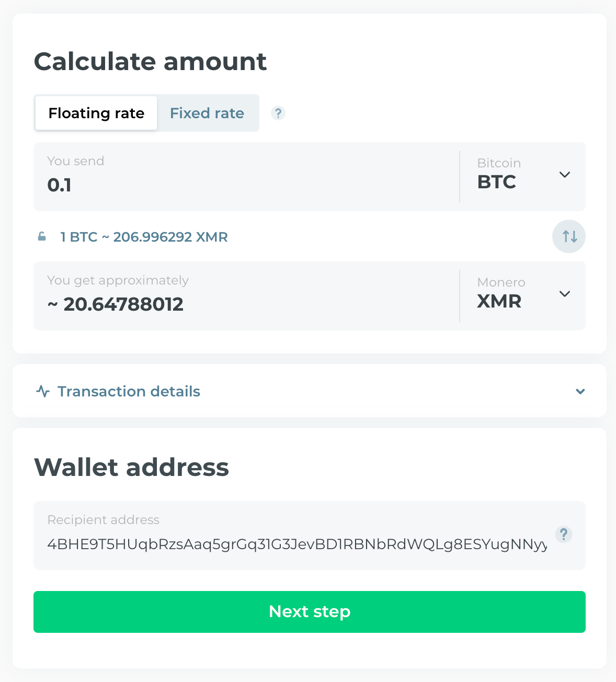Click the Next step button
Viewport: 616px width, 682px height.
tap(310, 612)
